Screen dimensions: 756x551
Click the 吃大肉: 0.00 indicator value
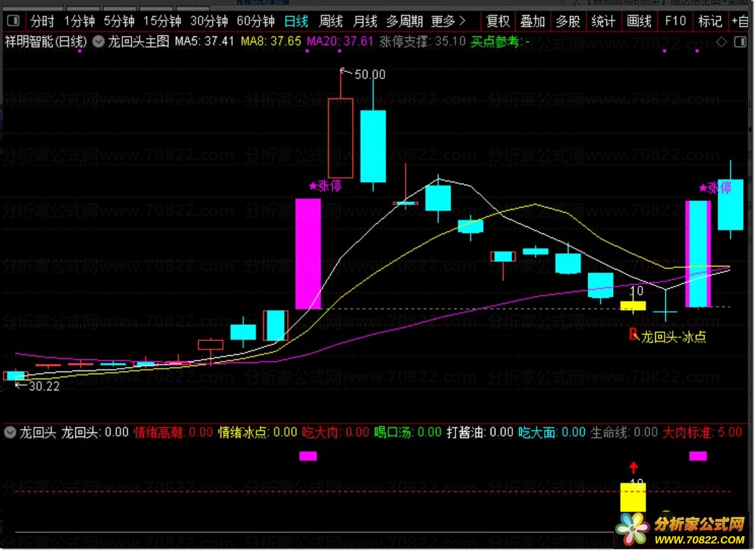pos(336,433)
